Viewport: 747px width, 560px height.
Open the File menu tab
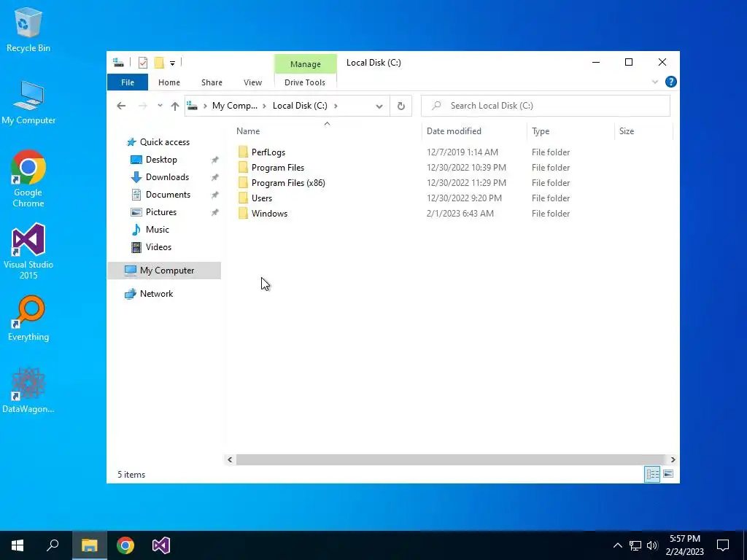(128, 82)
